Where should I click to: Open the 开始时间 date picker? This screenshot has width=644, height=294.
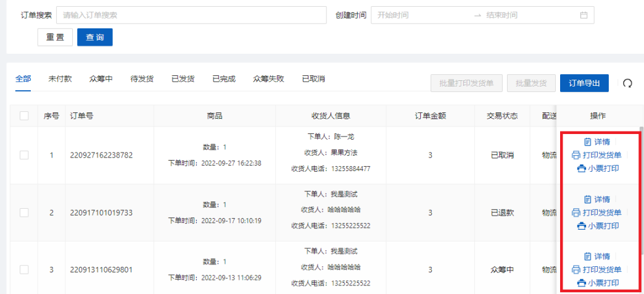click(x=419, y=15)
